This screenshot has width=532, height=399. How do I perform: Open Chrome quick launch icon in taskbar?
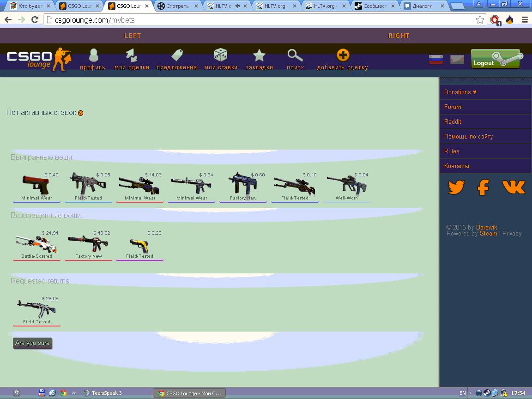(63, 393)
